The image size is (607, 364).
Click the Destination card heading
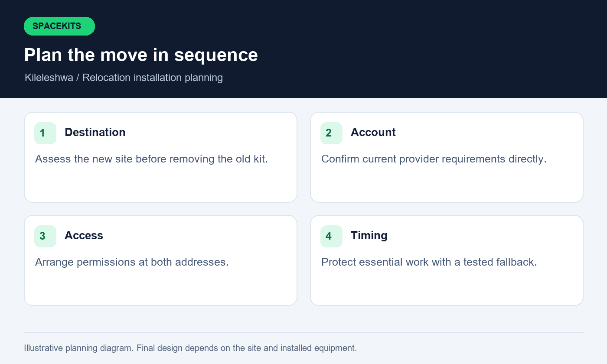(95, 132)
